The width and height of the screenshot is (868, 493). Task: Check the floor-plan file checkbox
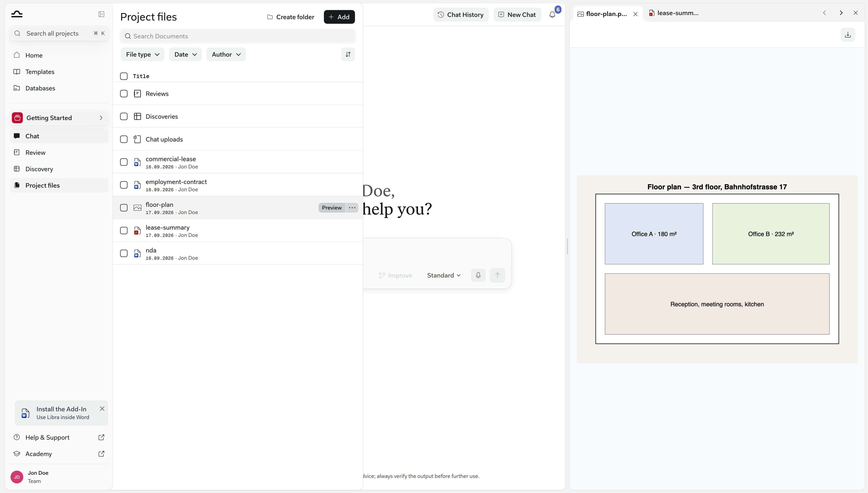(x=124, y=207)
